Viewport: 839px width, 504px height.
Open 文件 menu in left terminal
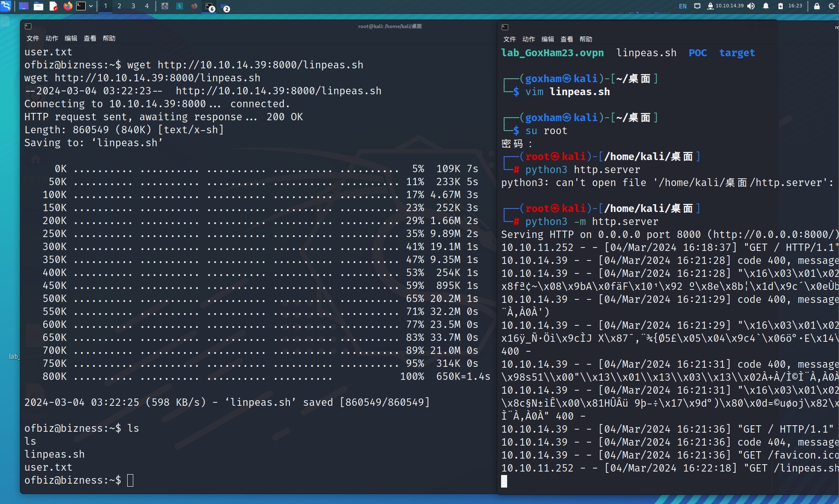click(33, 39)
